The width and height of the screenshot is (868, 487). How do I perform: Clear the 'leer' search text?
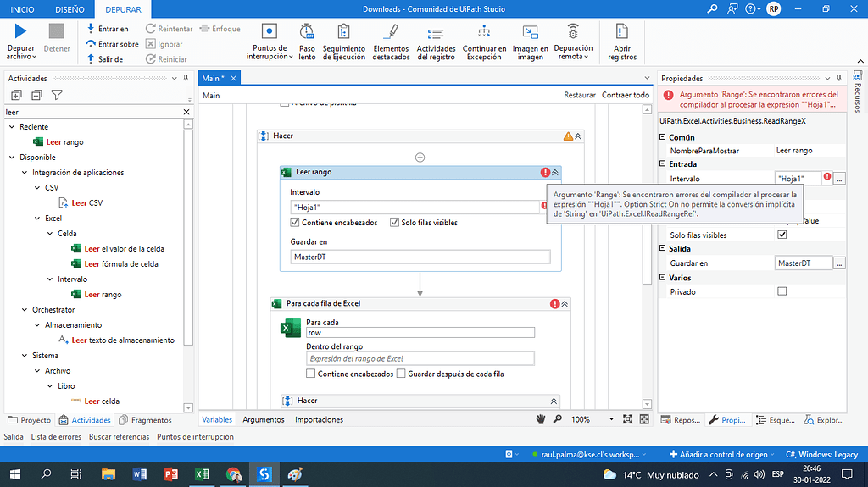click(x=186, y=112)
